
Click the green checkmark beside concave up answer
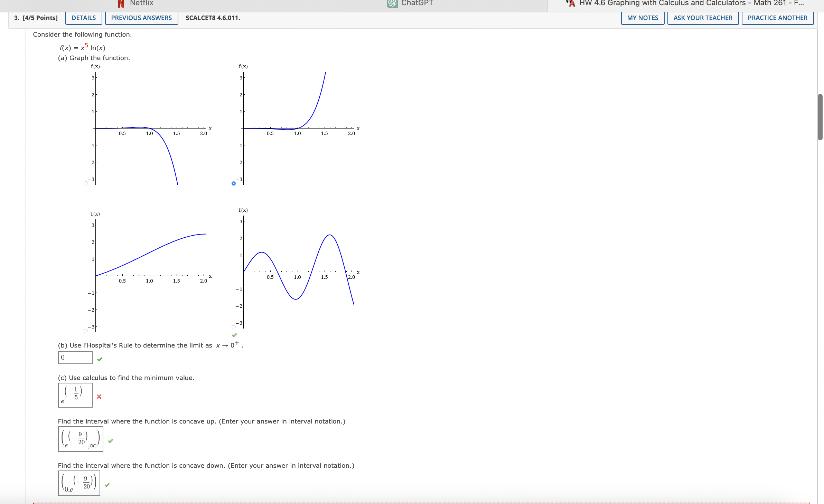(x=111, y=441)
